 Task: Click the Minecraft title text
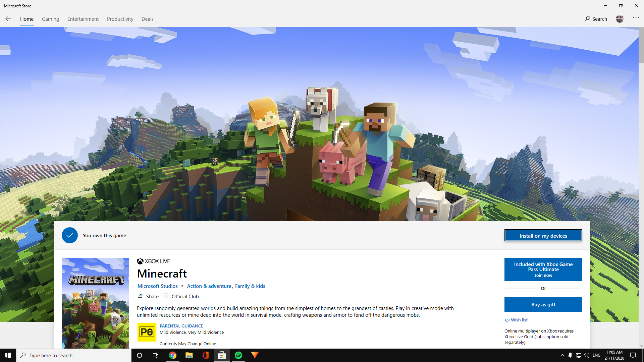(162, 274)
